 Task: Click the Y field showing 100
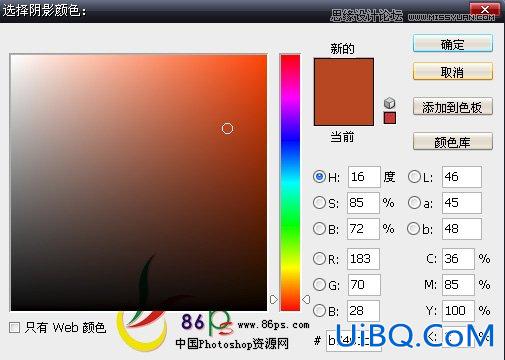pos(458,311)
